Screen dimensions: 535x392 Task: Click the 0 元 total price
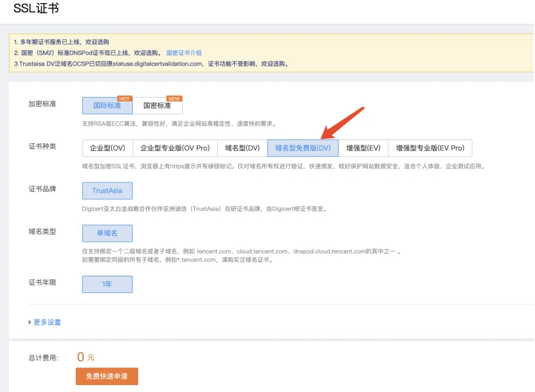[x=85, y=357]
